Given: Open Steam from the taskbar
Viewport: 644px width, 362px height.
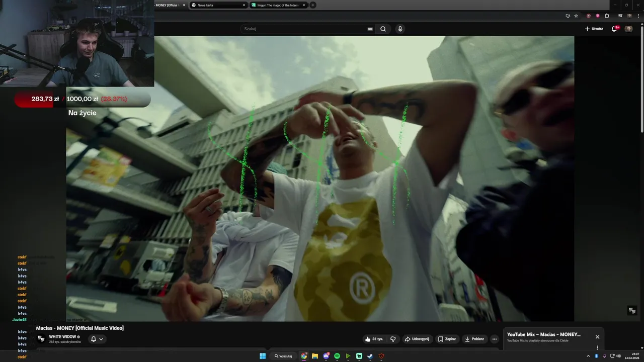Looking at the screenshot, I should pyautogui.click(x=370, y=356).
